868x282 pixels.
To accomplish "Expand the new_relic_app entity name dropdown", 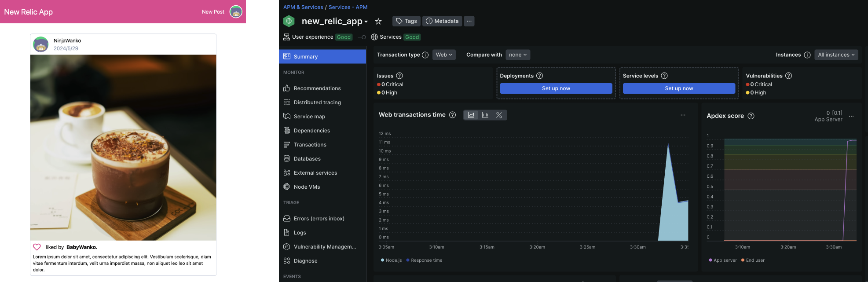I will tap(334, 21).
